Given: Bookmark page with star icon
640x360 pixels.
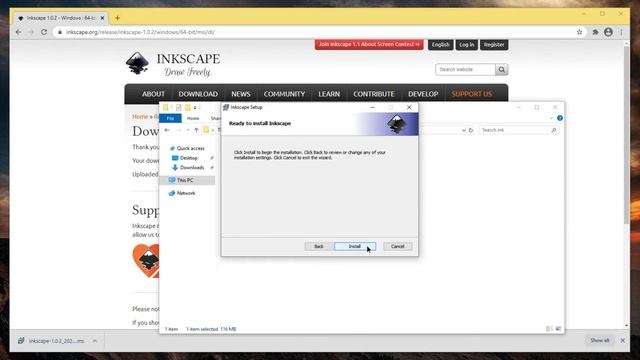Looking at the screenshot, I should [579, 32].
